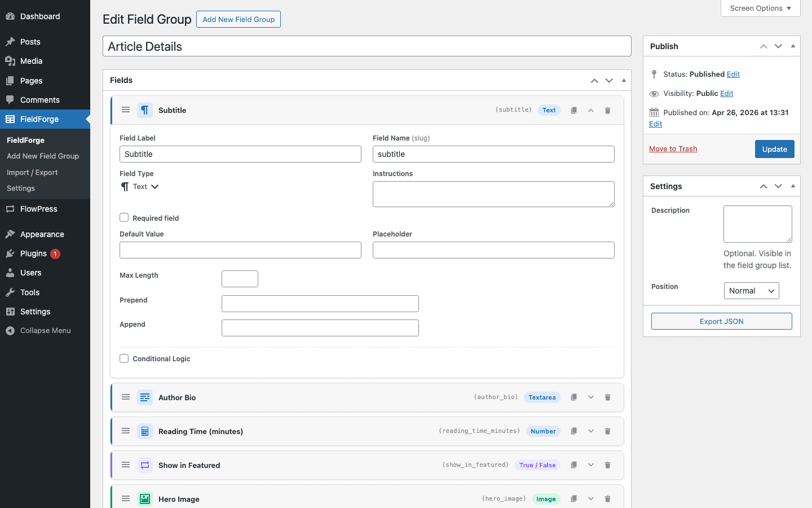The height and width of the screenshot is (508, 812).
Task: Click the Author Bio textarea icon
Action: [145, 397]
